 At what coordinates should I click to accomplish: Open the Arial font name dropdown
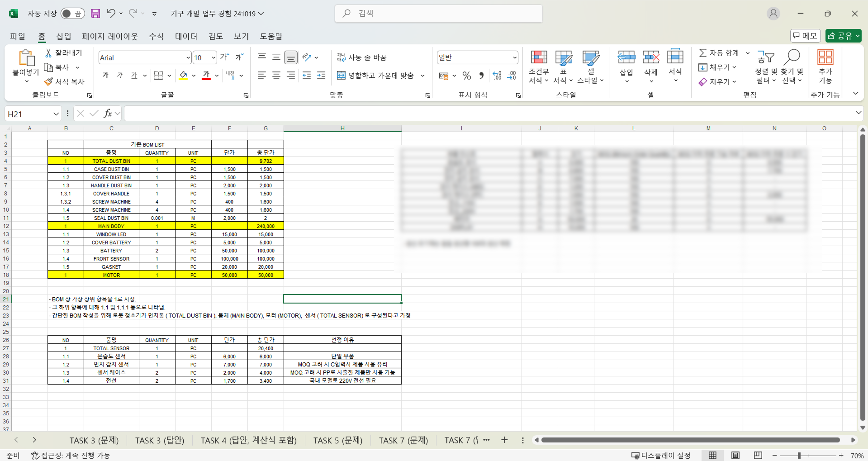pyautogui.click(x=188, y=58)
